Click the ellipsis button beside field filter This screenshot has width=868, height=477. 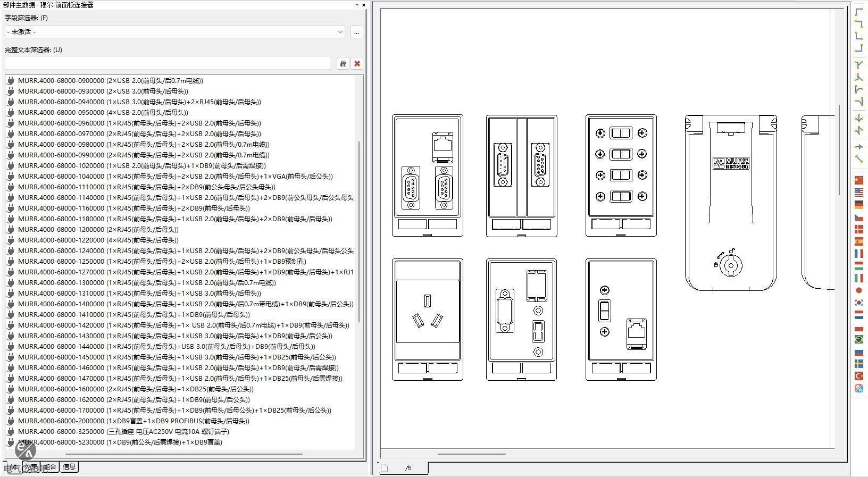pyautogui.click(x=356, y=32)
